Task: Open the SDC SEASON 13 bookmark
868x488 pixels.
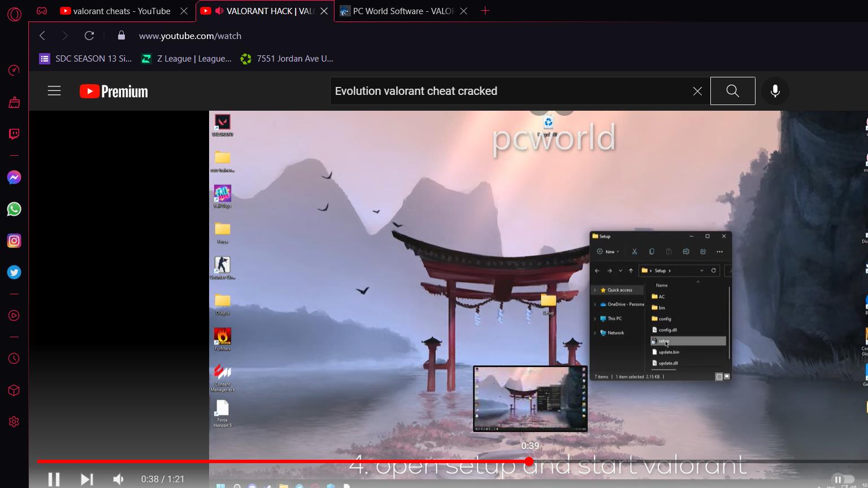Action: pos(86,59)
